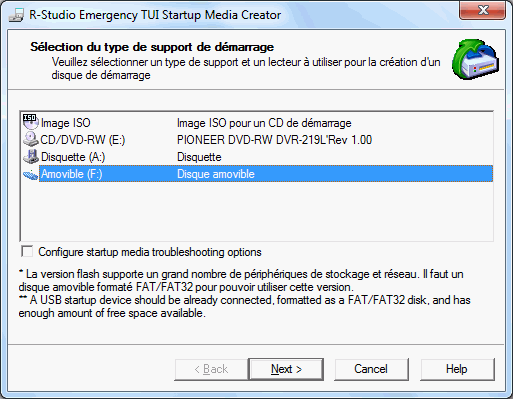Click the green arrow drive logo
Image resolution: width=513 pixels, height=399 pixels.
point(475,59)
